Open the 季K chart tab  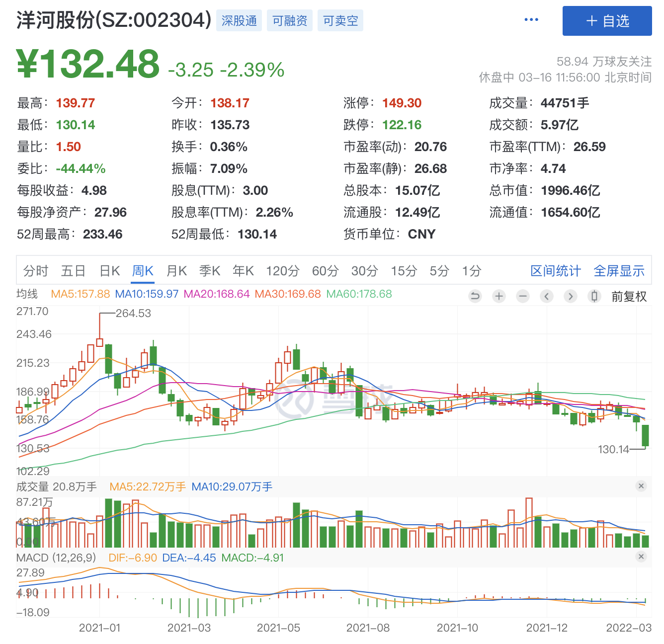point(210,271)
